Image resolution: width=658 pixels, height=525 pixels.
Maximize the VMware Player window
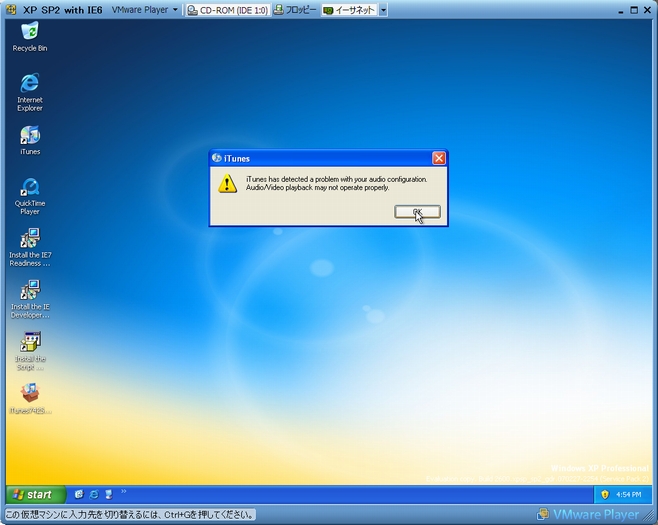[x=634, y=10]
